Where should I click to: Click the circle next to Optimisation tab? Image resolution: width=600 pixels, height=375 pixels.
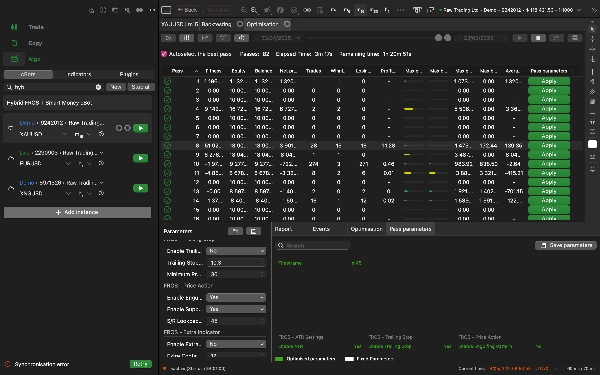tap(287, 24)
